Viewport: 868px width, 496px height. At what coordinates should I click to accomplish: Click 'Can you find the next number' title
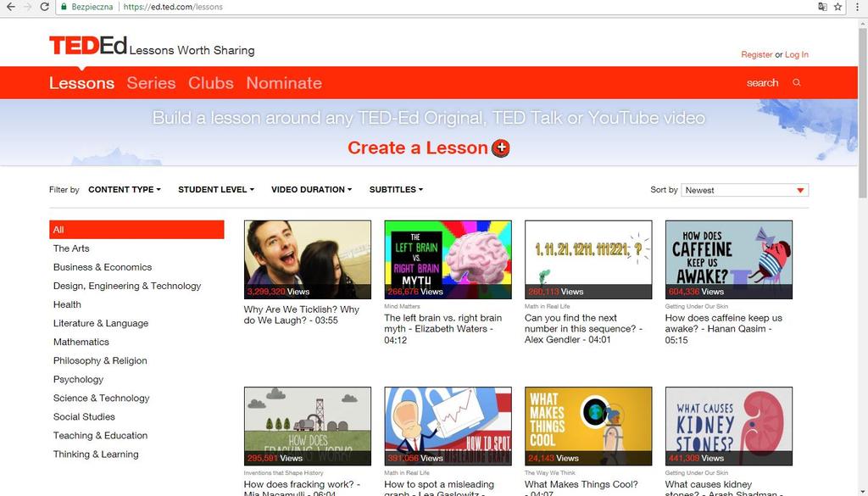pos(583,329)
